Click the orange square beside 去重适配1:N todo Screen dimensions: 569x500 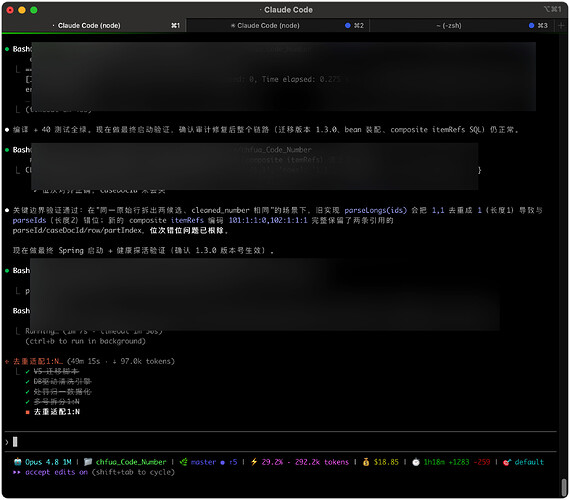tap(27, 412)
